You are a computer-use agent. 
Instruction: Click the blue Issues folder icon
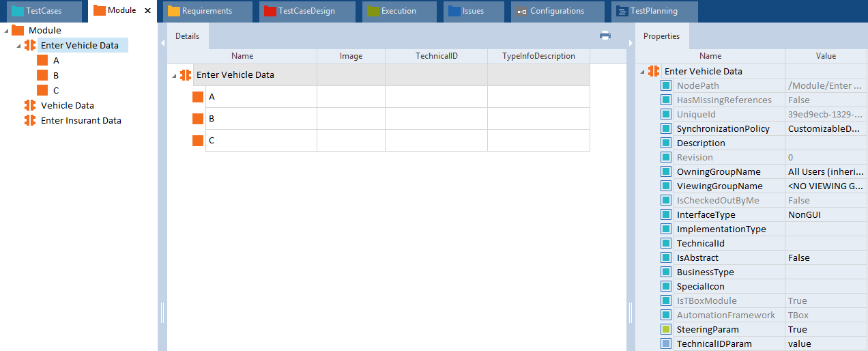[454, 11]
